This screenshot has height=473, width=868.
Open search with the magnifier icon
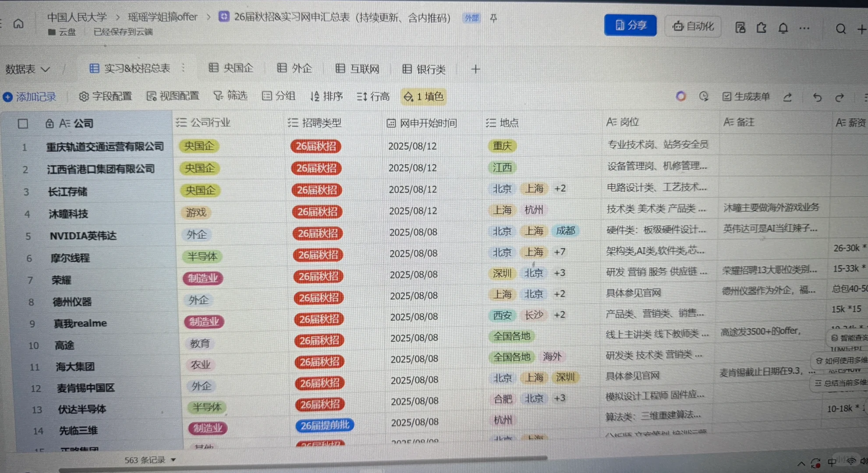pyautogui.click(x=840, y=29)
